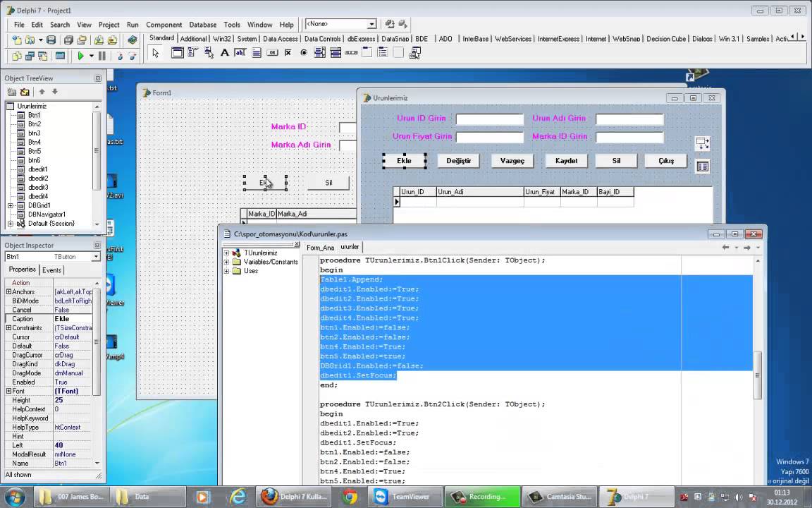Click the Open Project toolbar icon

point(82,40)
